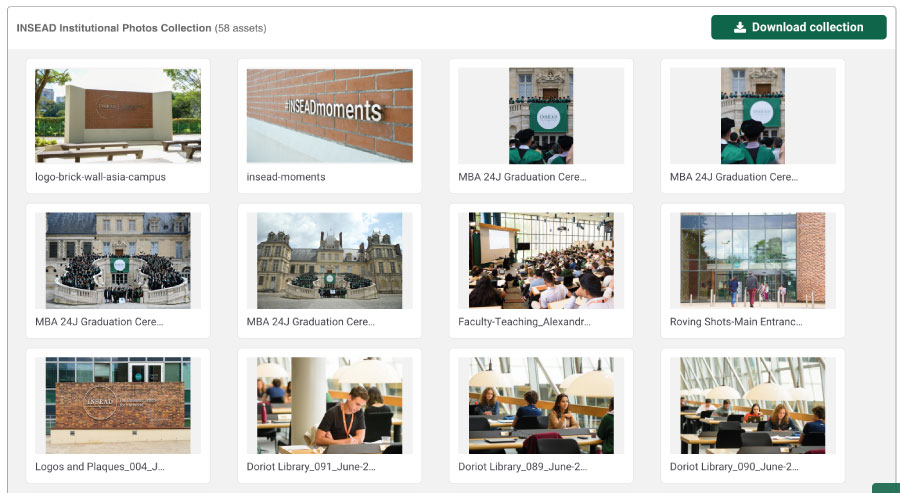Image resolution: width=900 pixels, height=493 pixels.
Task: Open the Doriot Library_089 photo thumbnail
Action: coord(541,405)
